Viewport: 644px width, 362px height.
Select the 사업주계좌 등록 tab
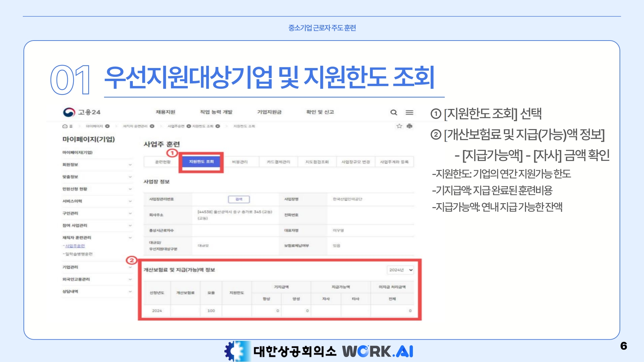394,162
